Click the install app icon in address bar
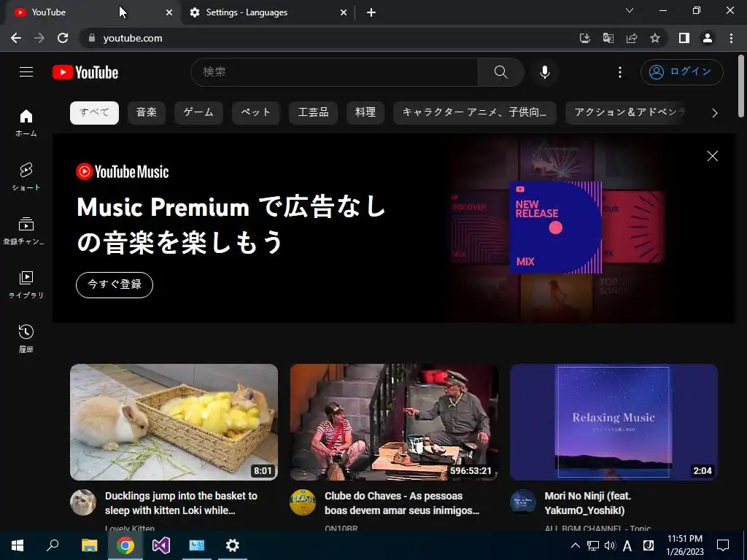 [584, 38]
